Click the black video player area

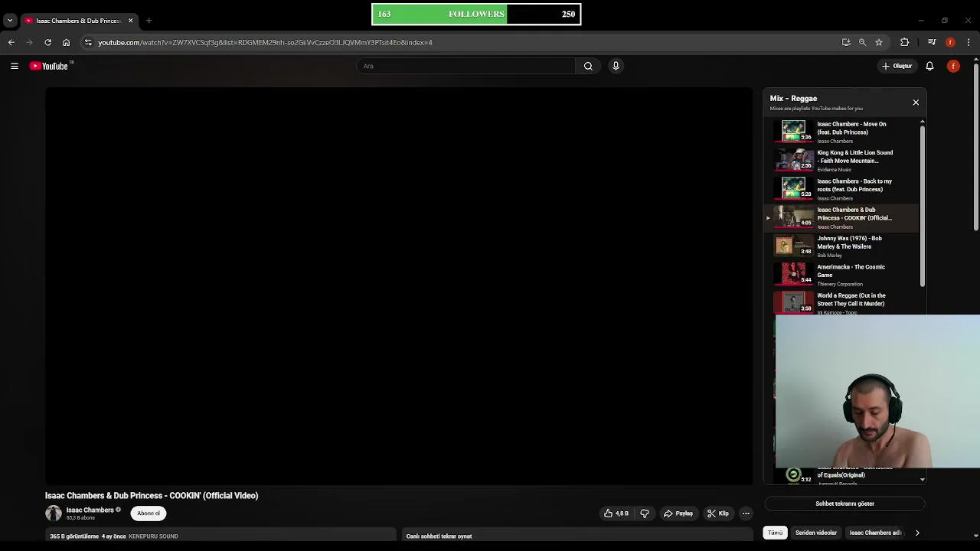coord(399,285)
